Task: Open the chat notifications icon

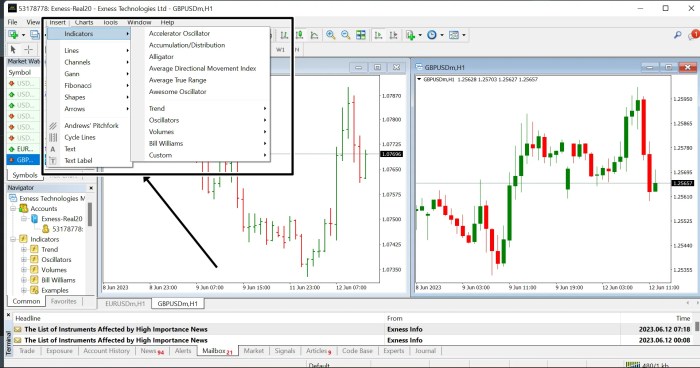Action: click(694, 35)
